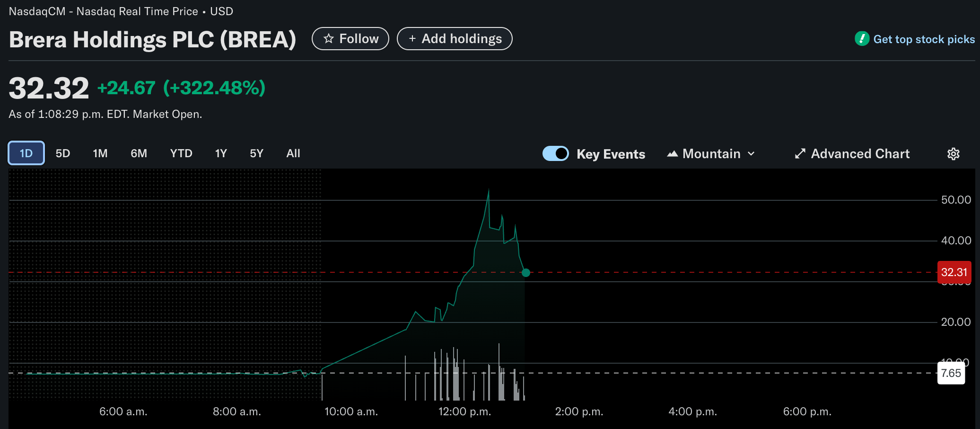Choose the YTD time range
This screenshot has width=980, height=429.
click(x=181, y=153)
